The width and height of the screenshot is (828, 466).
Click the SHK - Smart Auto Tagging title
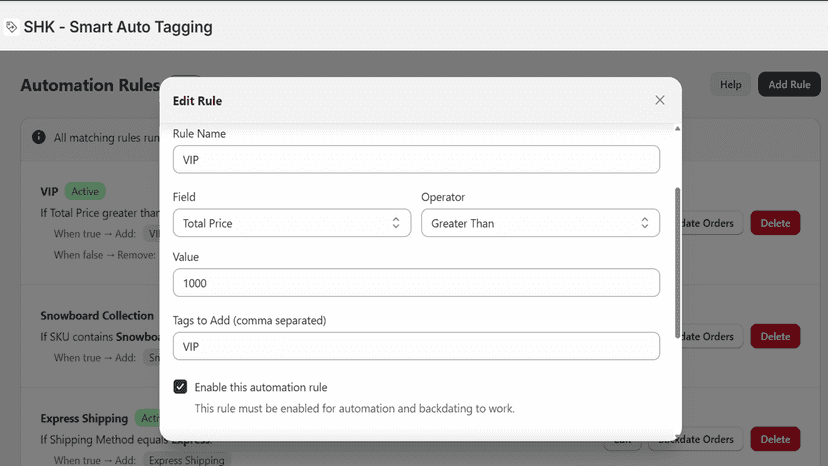point(118,27)
